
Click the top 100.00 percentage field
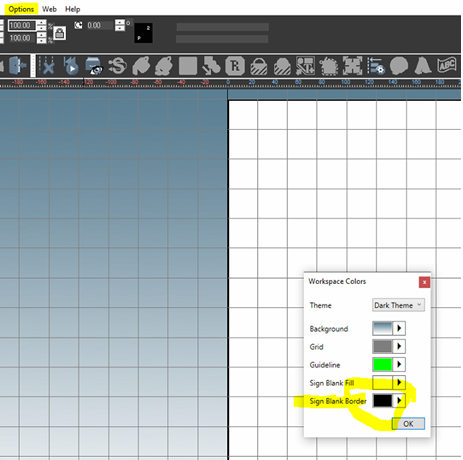pos(21,25)
